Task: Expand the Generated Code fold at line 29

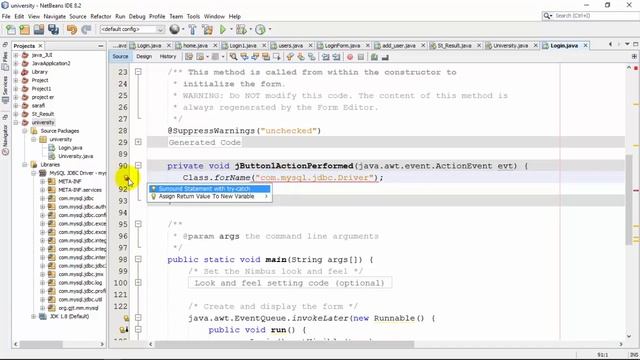Action: 138,142
